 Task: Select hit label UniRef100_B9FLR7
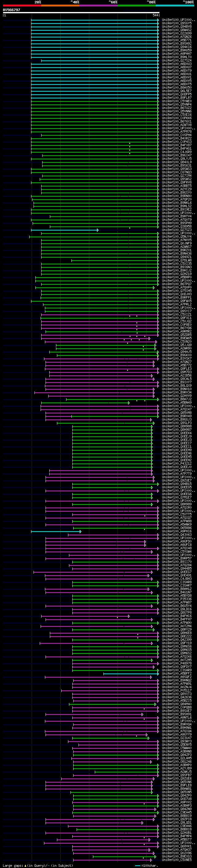pos(176,98)
